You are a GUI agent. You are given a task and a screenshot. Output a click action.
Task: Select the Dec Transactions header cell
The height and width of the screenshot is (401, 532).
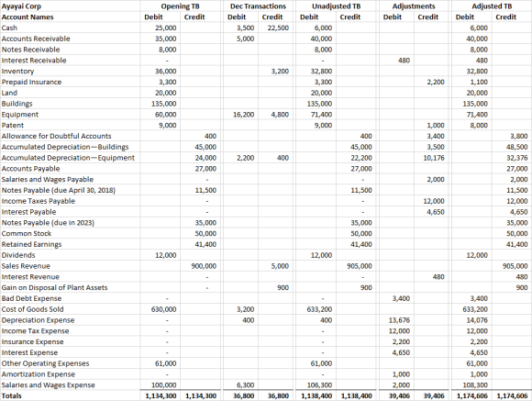point(258,6)
